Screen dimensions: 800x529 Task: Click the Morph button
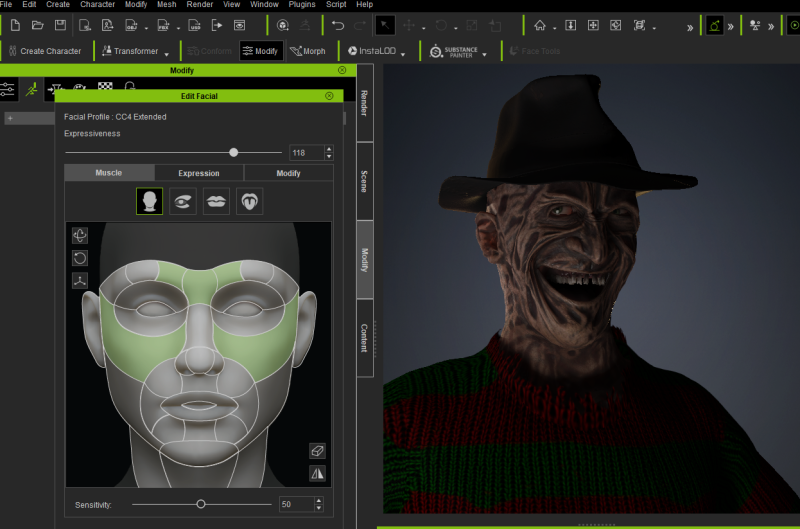[x=308, y=51]
